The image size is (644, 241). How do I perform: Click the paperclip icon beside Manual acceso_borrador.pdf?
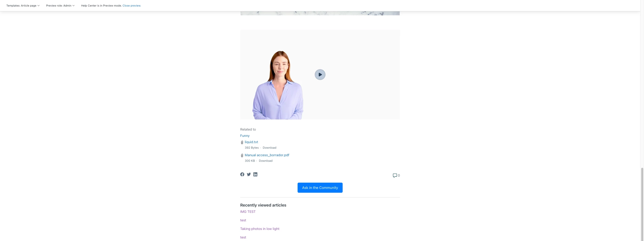pos(242,155)
